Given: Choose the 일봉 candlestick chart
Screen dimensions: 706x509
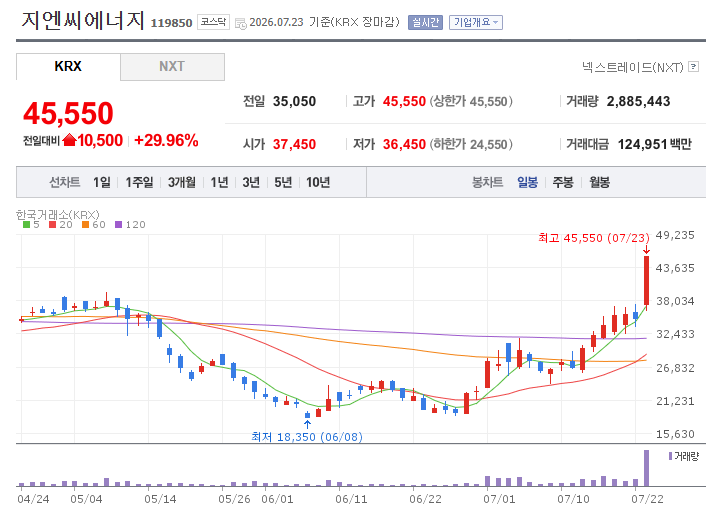Looking at the screenshot, I should coord(527,182).
